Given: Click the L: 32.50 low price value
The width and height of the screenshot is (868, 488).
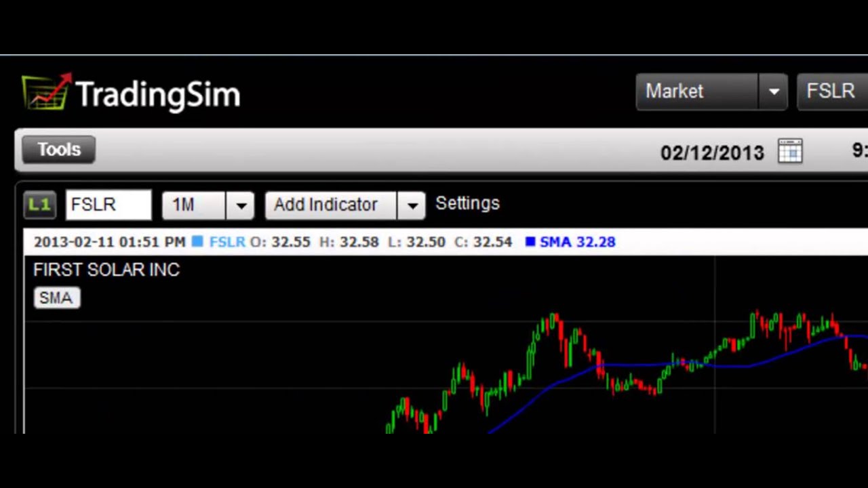Looking at the screenshot, I should tap(416, 242).
